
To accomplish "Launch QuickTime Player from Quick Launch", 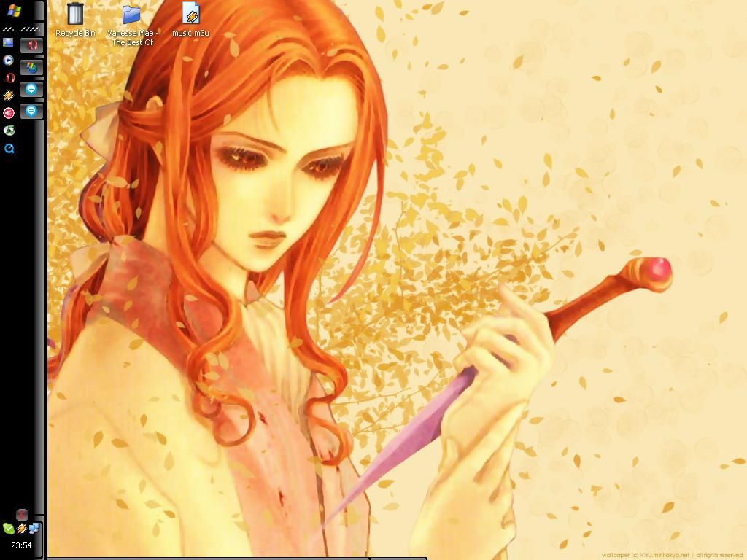I will (x=9, y=149).
